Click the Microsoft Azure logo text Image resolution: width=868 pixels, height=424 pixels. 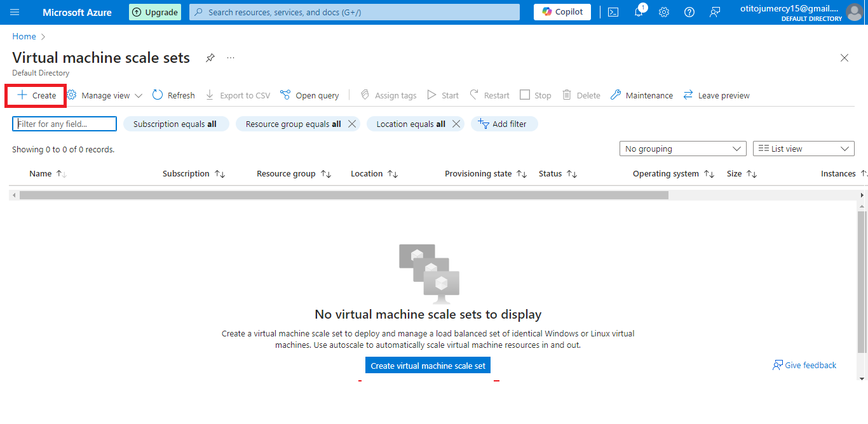click(x=77, y=12)
